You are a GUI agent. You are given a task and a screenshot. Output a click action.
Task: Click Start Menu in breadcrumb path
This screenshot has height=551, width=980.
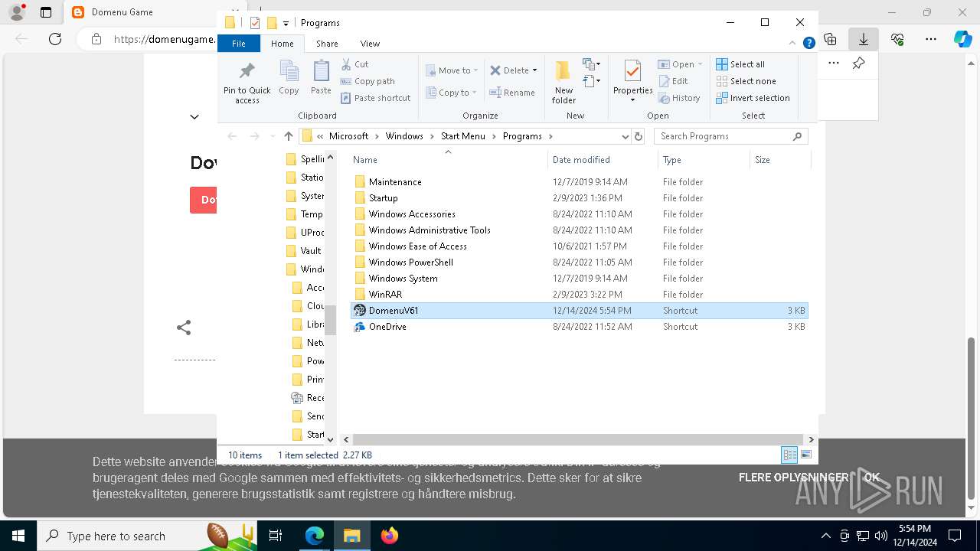(x=463, y=136)
